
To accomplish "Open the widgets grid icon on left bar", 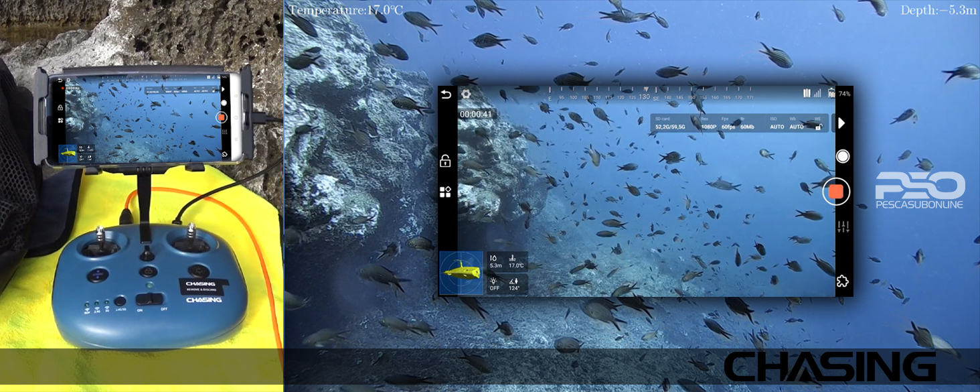I will click(x=445, y=192).
